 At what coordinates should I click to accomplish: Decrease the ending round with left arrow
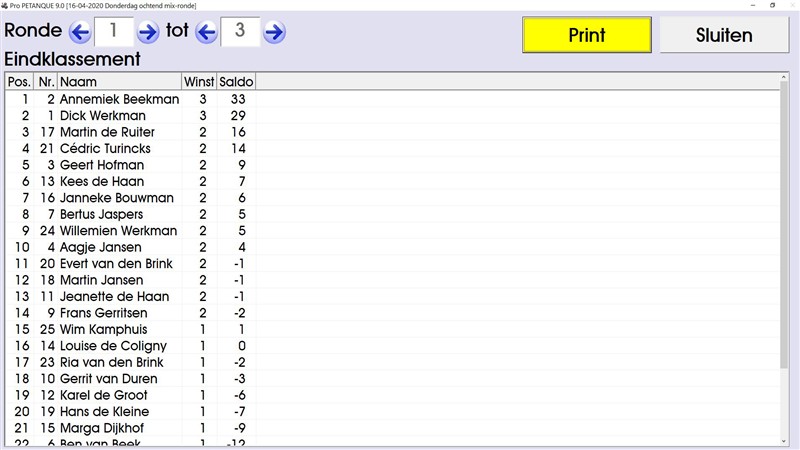(x=206, y=32)
